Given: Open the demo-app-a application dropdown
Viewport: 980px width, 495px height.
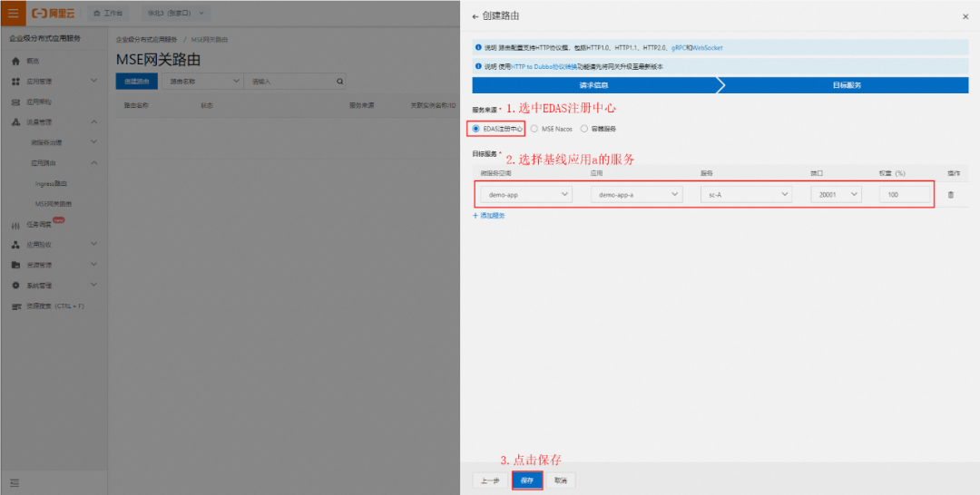Looking at the screenshot, I should [x=636, y=195].
